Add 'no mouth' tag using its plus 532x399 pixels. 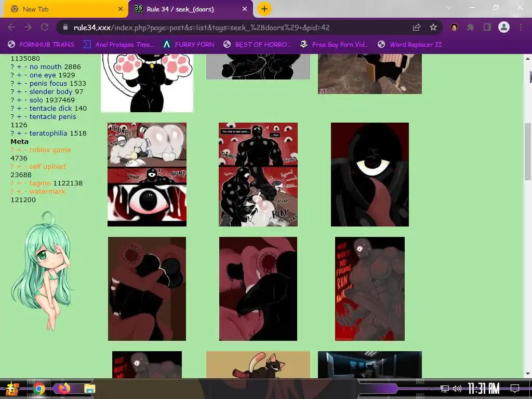click(19, 66)
